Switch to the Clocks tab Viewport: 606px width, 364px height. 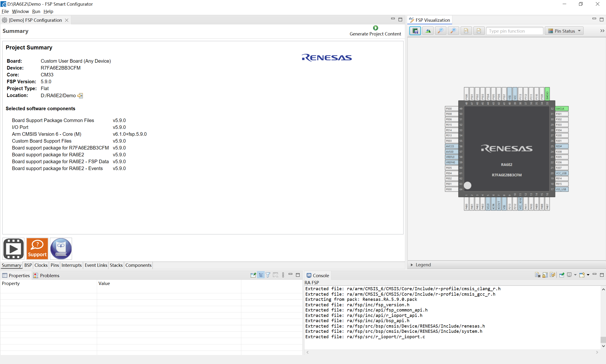41,265
